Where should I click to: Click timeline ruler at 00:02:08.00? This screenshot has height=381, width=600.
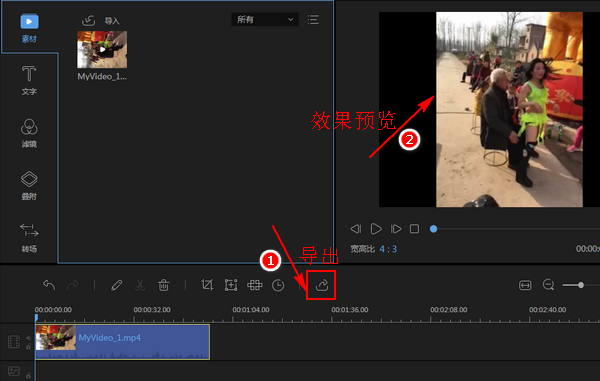click(448, 310)
